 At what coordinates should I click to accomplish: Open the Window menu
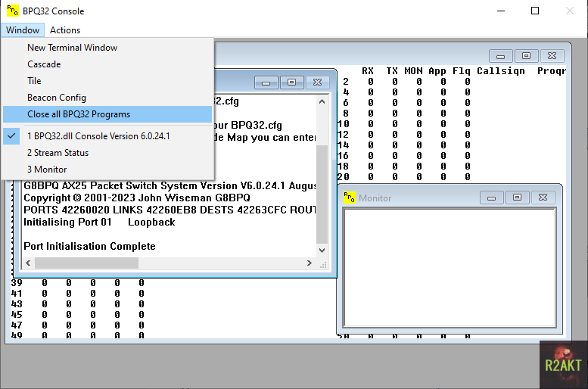(23, 30)
